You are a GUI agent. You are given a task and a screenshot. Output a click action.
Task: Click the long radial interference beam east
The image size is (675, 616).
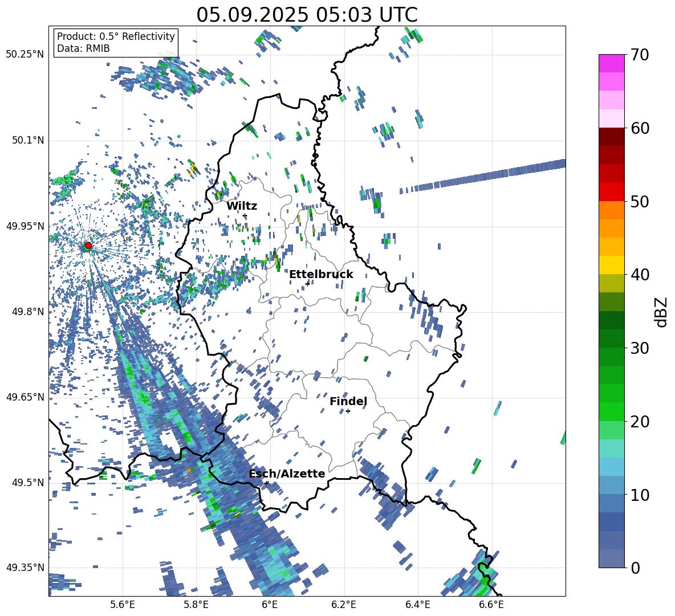(x=482, y=177)
